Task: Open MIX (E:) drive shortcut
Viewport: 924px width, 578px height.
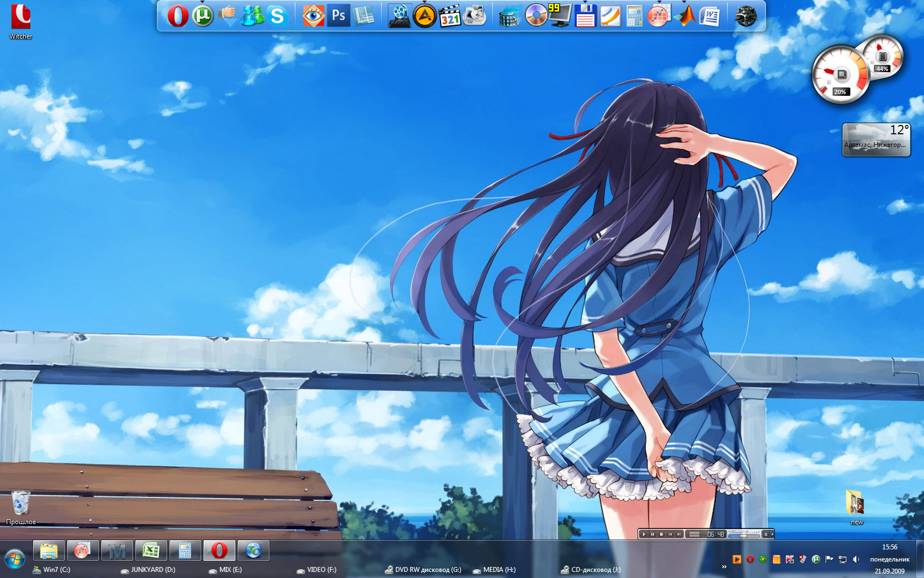Action: (226, 570)
